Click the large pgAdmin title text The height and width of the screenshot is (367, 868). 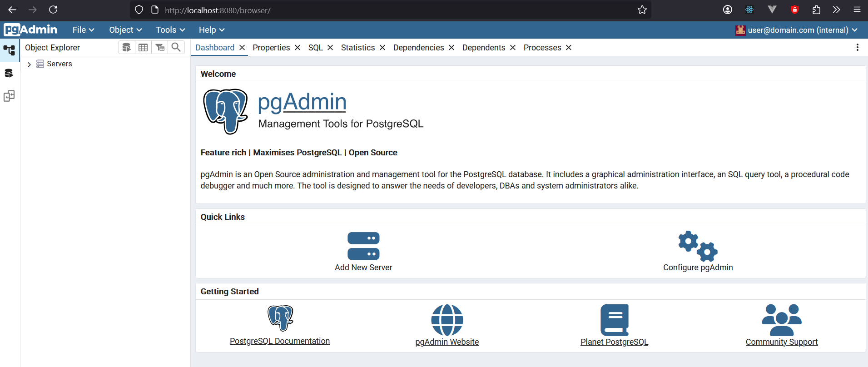[302, 102]
